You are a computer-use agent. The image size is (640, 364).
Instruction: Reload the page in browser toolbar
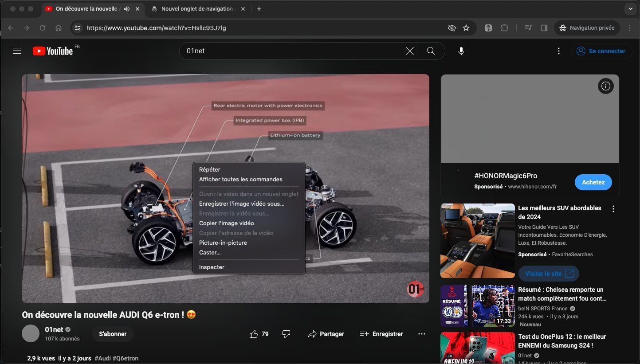[x=43, y=28]
